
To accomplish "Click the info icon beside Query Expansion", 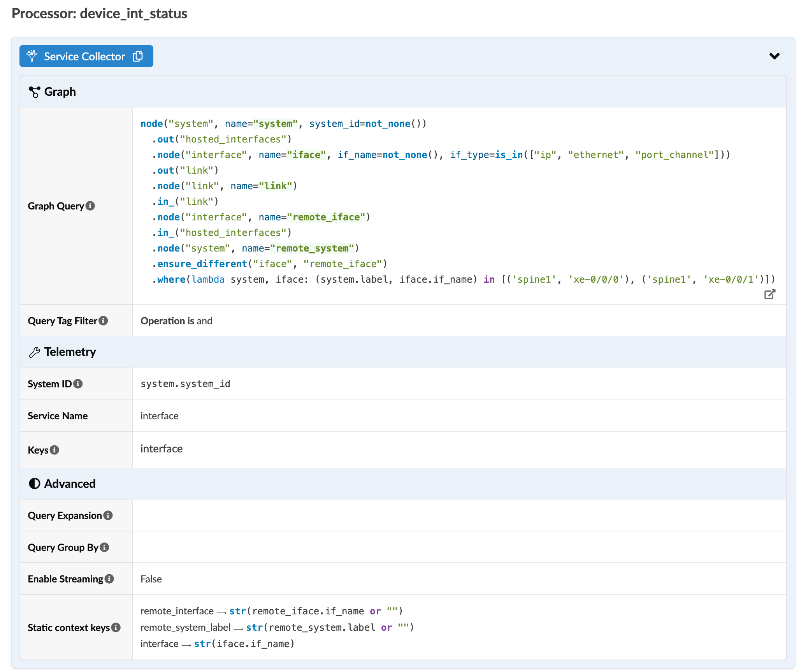I will [108, 515].
